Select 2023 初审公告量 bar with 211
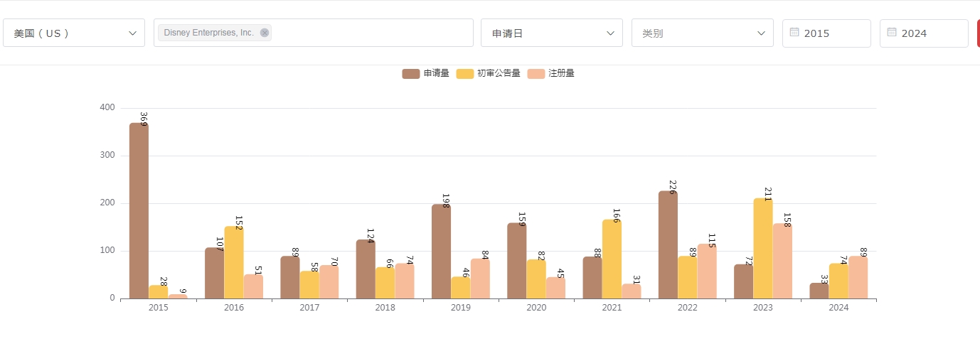Screen dimensions: 980x361 coord(763,248)
